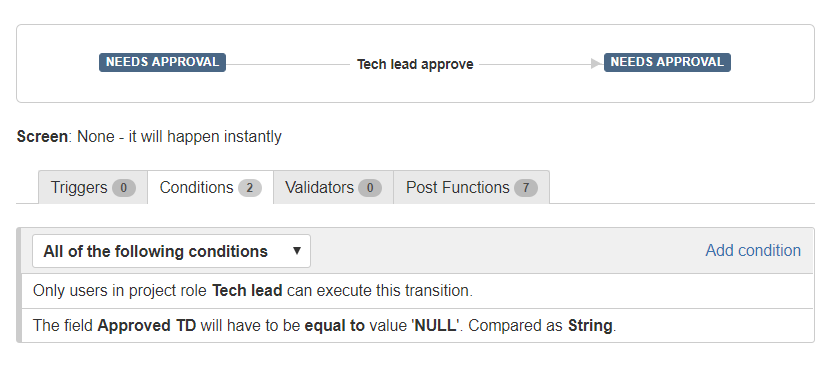Select the source NEEDS APPROVAL status badge
Image resolution: width=817 pixels, height=383 pixels.
pos(163,62)
